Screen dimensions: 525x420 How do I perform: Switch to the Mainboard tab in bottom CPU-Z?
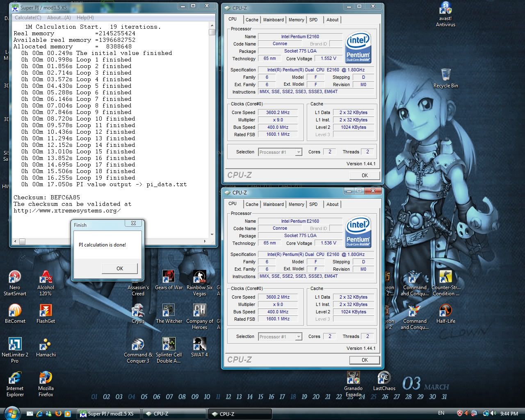[273, 204]
